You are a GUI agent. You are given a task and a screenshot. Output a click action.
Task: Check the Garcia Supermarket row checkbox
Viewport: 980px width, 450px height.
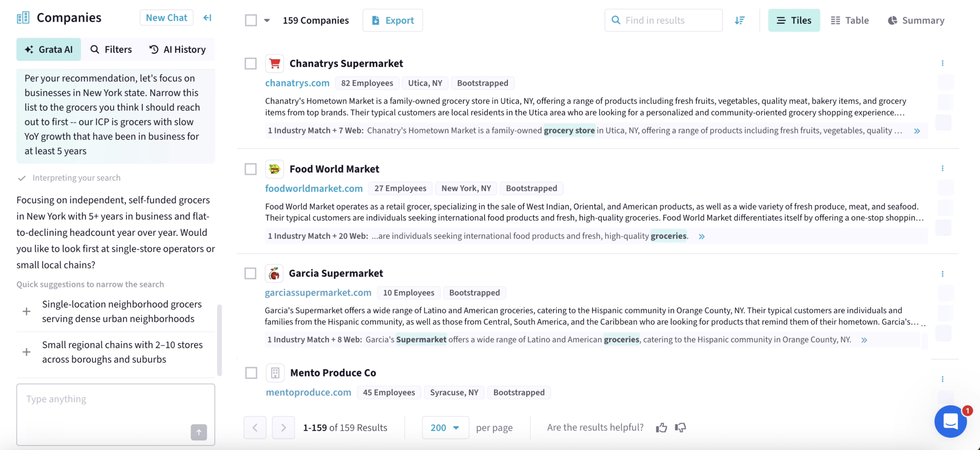point(251,273)
